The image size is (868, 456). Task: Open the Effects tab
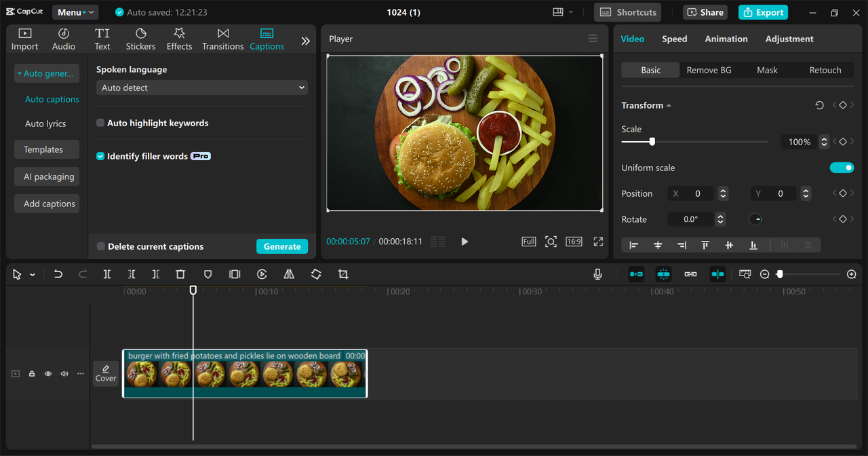point(179,39)
